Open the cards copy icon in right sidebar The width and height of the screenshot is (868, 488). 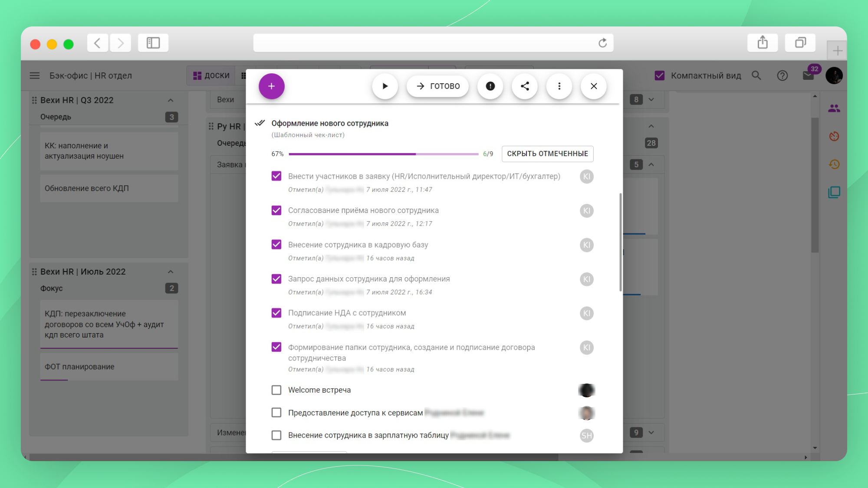click(834, 192)
